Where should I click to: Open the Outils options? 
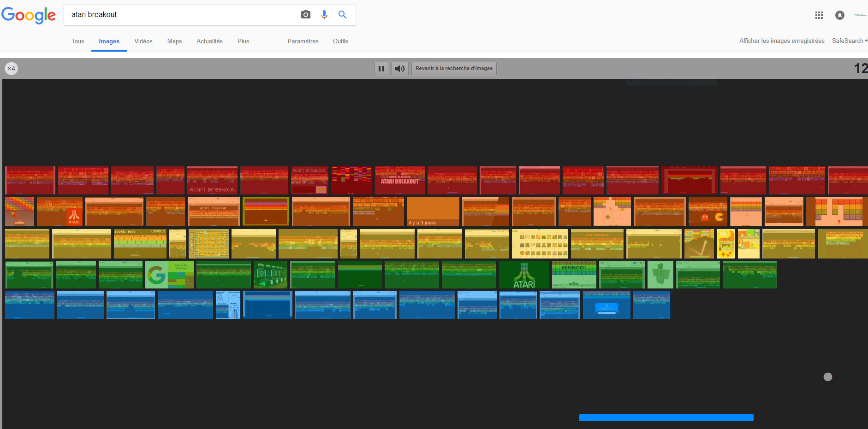pos(341,41)
